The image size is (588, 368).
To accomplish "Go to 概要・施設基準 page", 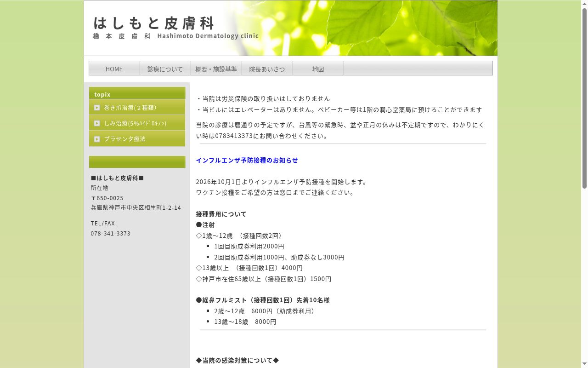I will click(x=216, y=69).
